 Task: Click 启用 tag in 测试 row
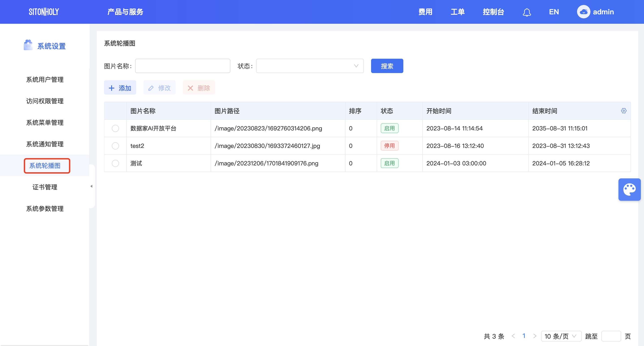pyautogui.click(x=389, y=163)
